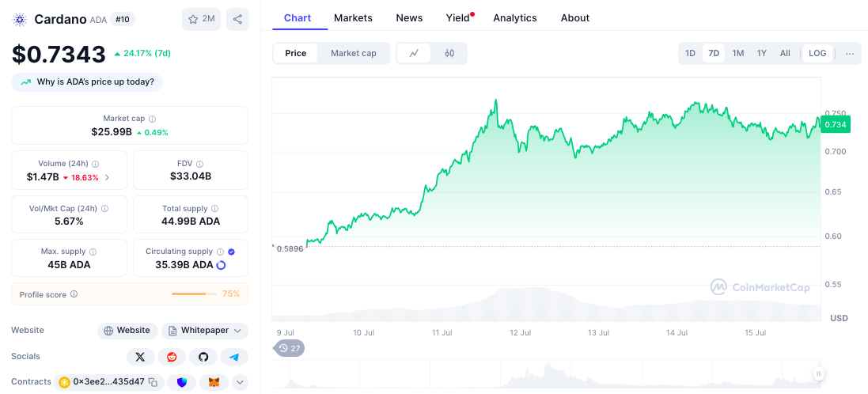Switch to line chart view icon
868x394 pixels.
(414, 53)
